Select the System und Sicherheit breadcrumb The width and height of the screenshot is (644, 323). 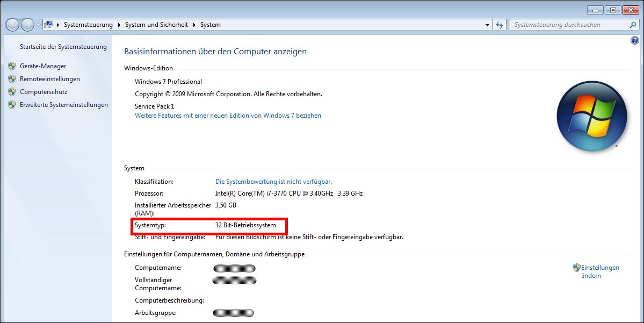(156, 25)
